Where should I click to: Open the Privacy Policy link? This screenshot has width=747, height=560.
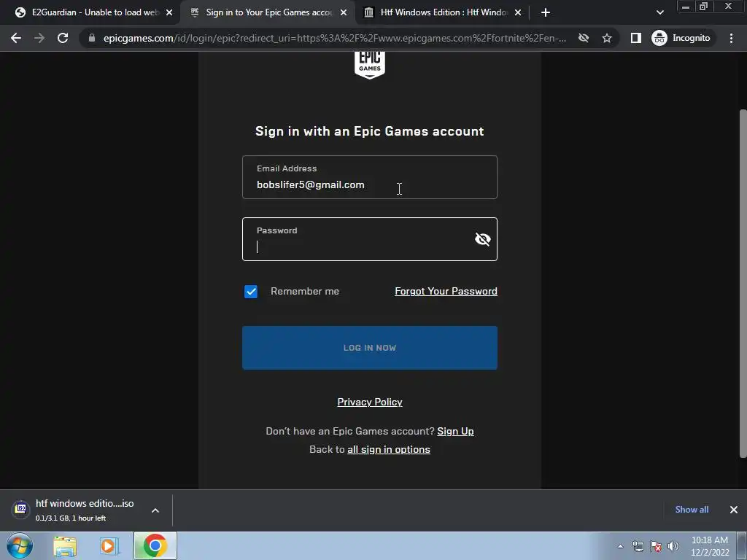click(370, 402)
